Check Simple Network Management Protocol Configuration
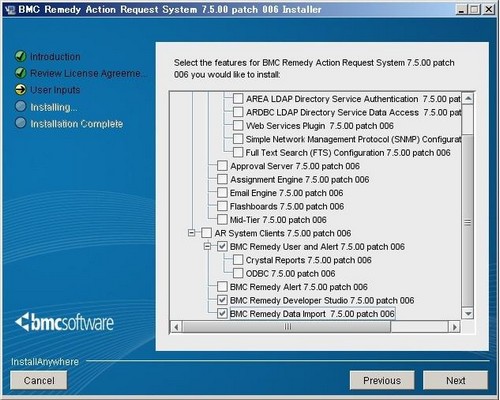This screenshot has height=400, width=500. point(238,139)
